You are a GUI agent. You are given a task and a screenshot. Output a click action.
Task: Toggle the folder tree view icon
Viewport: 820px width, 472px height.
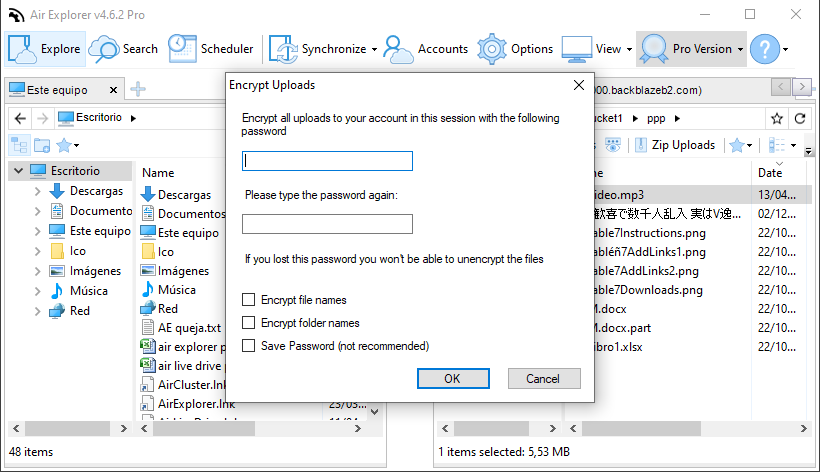tap(19, 145)
